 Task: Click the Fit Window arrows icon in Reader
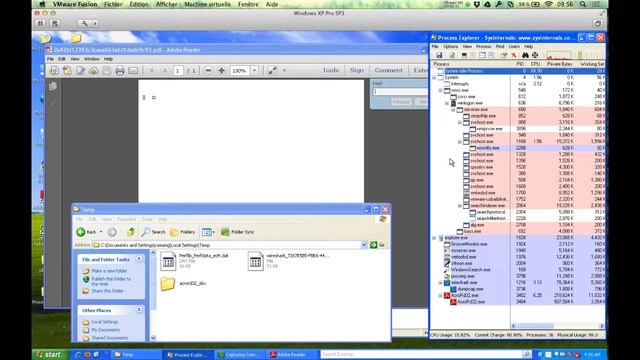pyautogui.click(x=273, y=71)
